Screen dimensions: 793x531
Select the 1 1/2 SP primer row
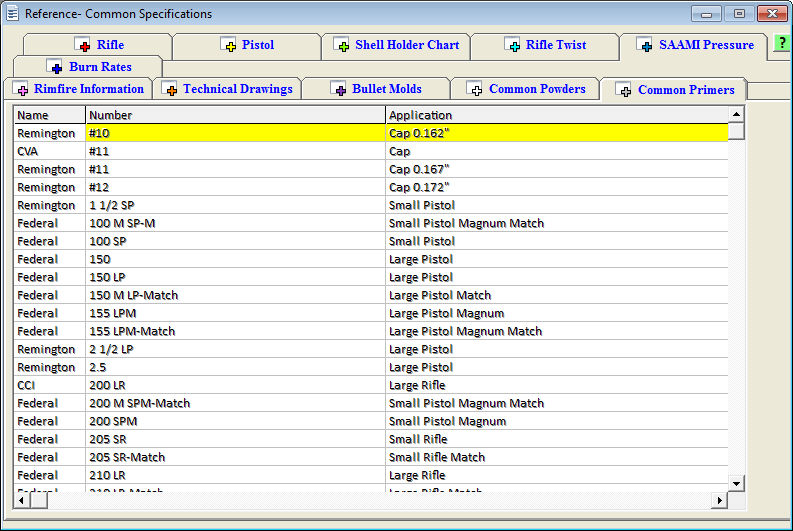click(x=371, y=205)
